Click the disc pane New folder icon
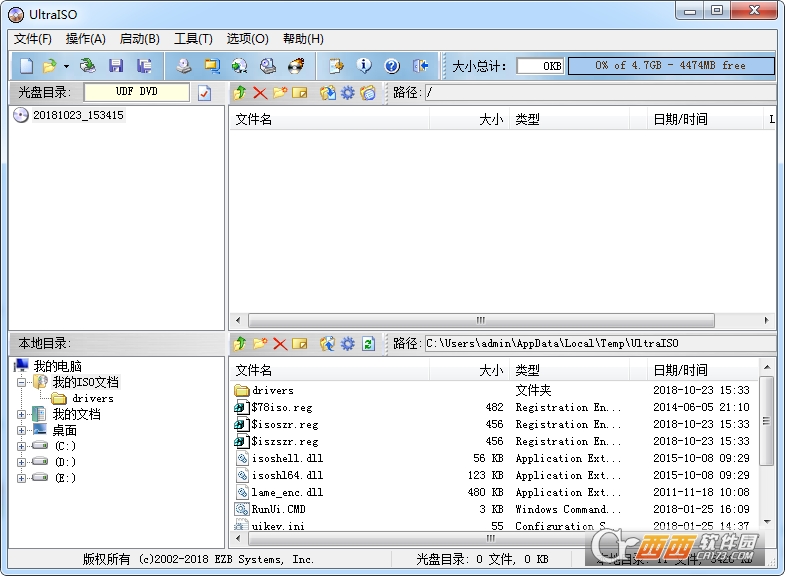 point(280,93)
